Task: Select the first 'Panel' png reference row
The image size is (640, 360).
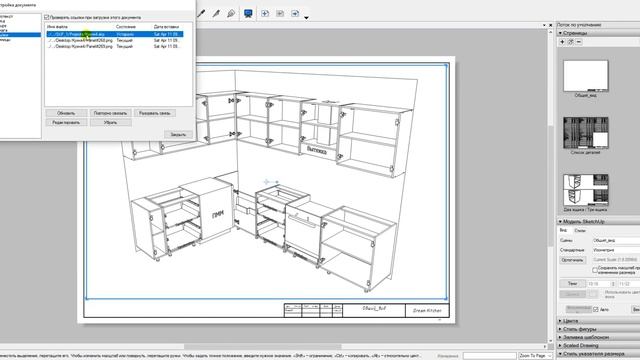Action: pos(115,40)
